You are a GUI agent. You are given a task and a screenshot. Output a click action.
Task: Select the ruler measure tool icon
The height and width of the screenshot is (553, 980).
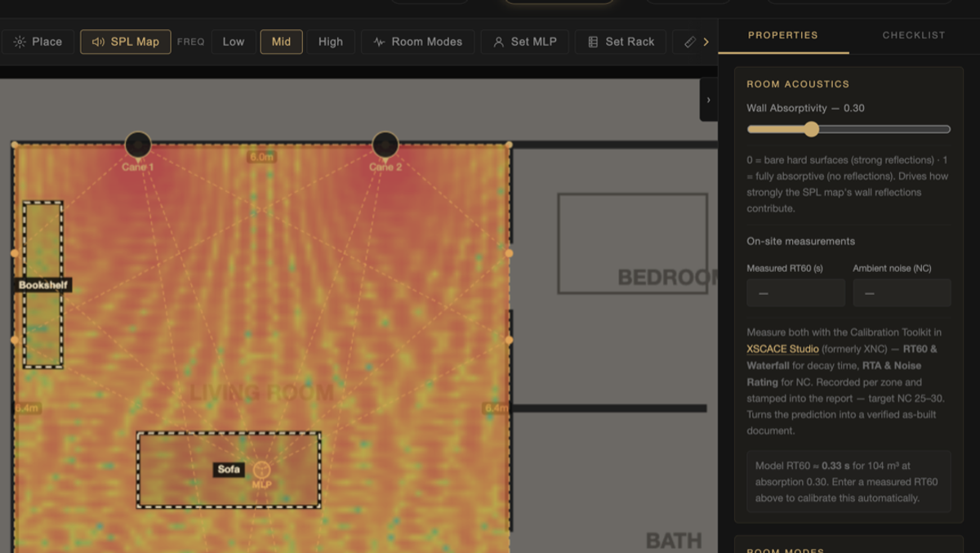(x=688, y=42)
